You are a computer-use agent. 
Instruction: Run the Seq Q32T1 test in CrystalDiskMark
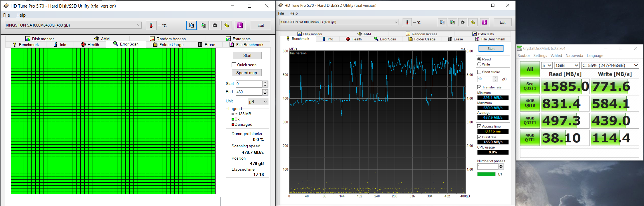tap(530, 86)
